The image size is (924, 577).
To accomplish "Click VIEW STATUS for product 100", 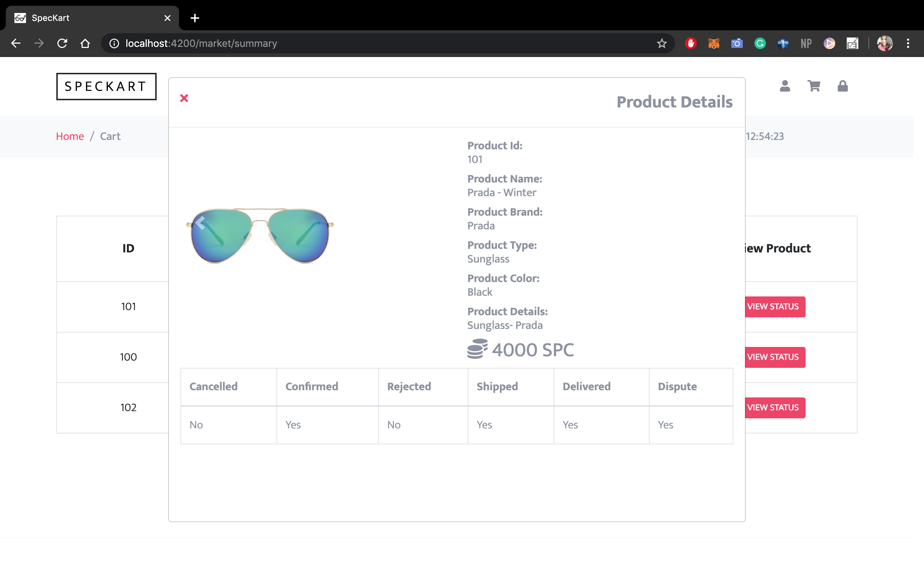I will coord(773,357).
